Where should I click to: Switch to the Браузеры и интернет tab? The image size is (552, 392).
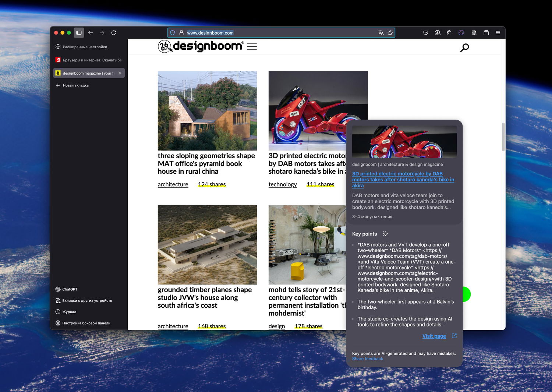[89, 60]
